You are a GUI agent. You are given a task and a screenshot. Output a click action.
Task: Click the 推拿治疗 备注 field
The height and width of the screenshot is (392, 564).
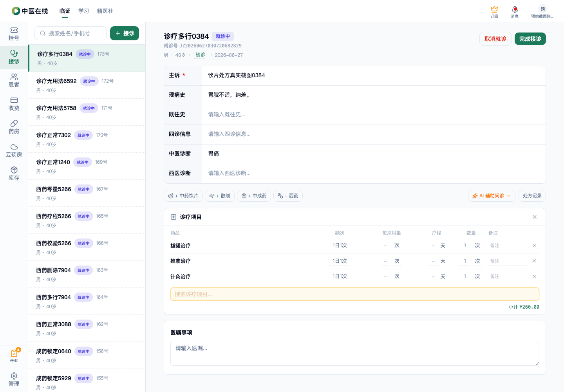tap(509, 261)
